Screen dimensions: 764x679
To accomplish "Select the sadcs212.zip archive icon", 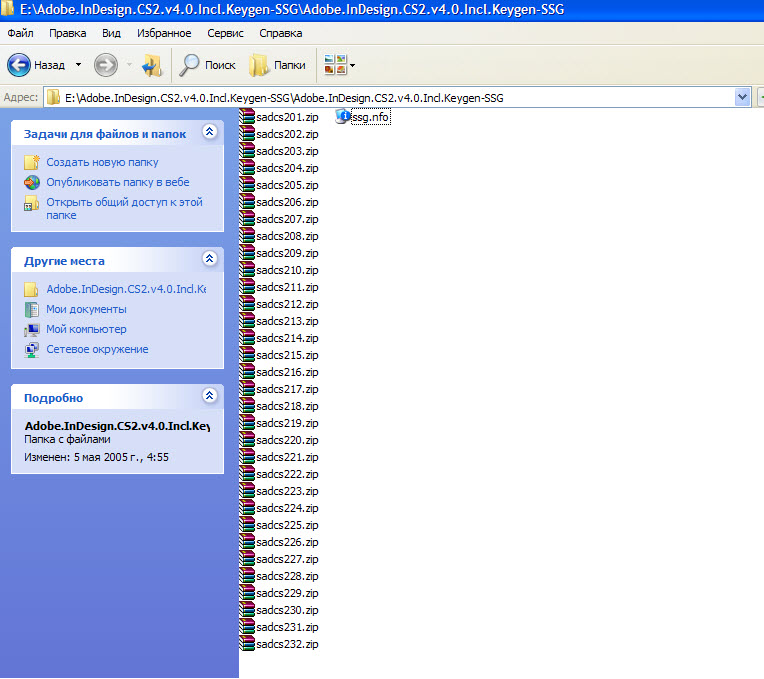I will [x=247, y=304].
